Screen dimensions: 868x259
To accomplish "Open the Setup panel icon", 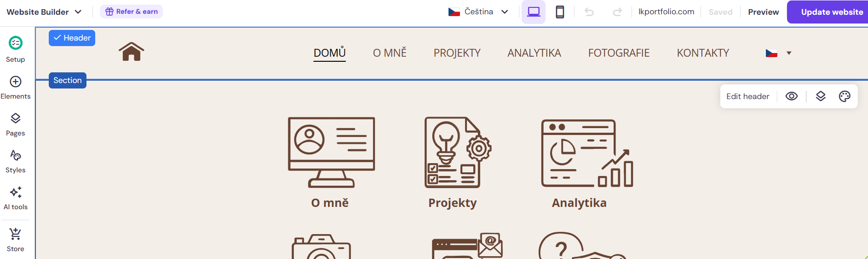I will [x=16, y=43].
